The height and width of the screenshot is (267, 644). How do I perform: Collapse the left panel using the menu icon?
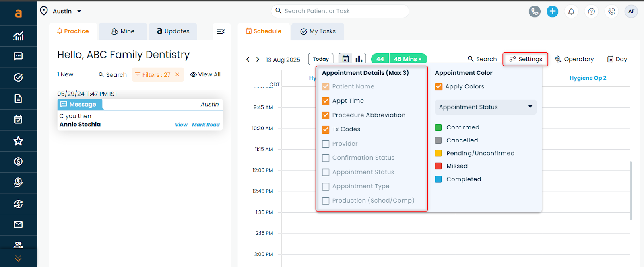(x=221, y=31)
